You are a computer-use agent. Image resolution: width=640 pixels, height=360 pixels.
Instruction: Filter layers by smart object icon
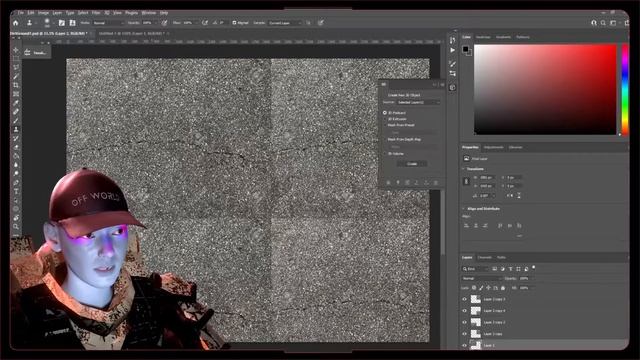(526, 269)
